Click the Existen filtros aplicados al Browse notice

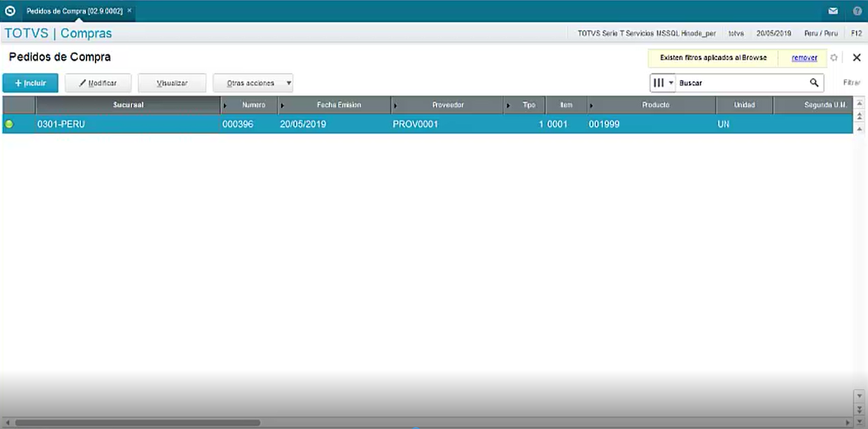point(713,58)
